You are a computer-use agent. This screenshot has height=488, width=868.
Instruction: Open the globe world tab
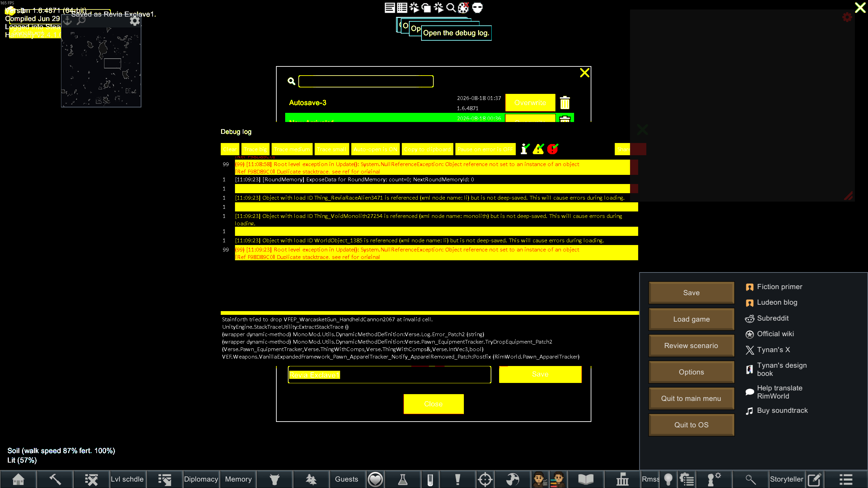512,479
